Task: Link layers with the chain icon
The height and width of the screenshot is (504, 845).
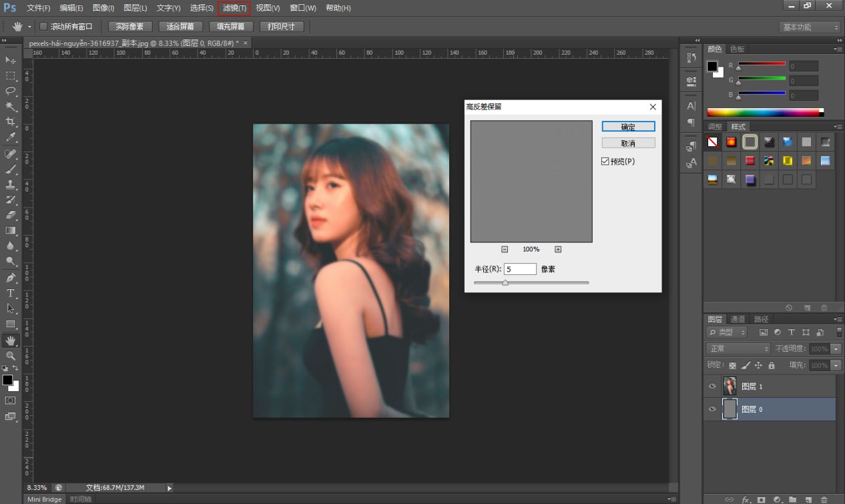Action: tap(730, 499)
